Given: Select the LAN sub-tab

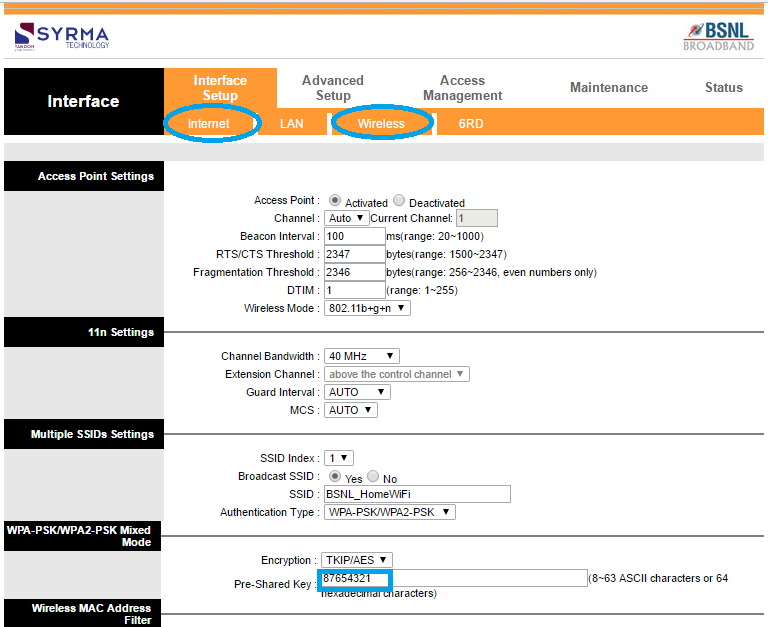Looking at the screenshot, I should [291, 123].
